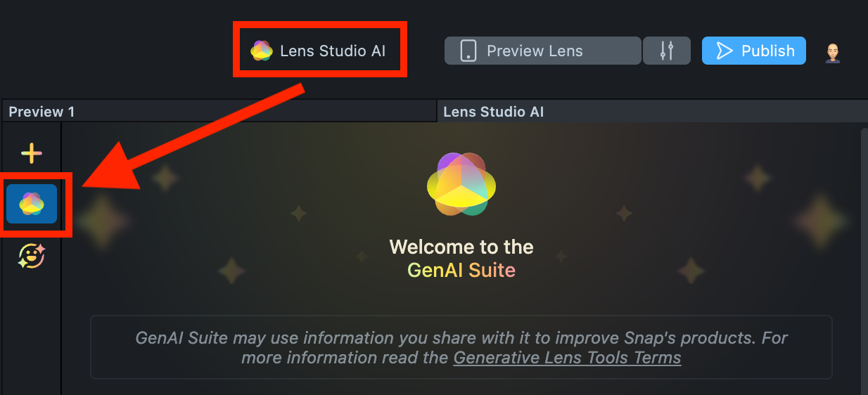Click the Preview Lens button
The height and width of the screenshot is (395, 868).
pos(535,51)
